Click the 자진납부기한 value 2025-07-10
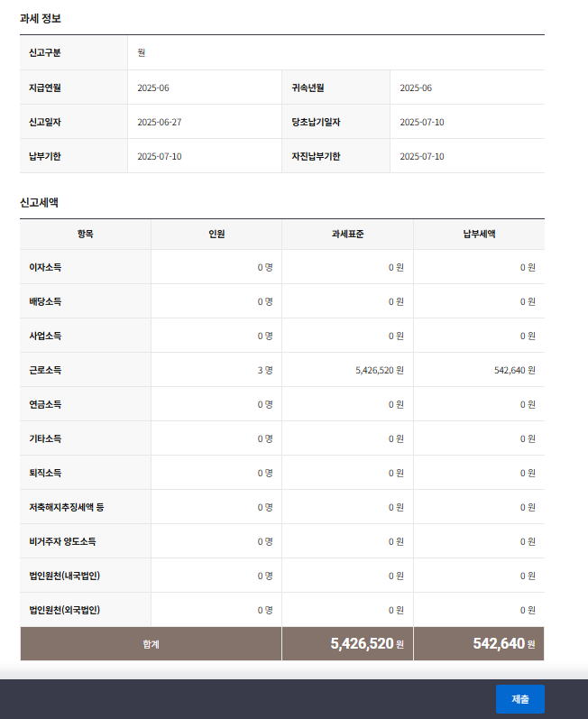 [422, 156]
